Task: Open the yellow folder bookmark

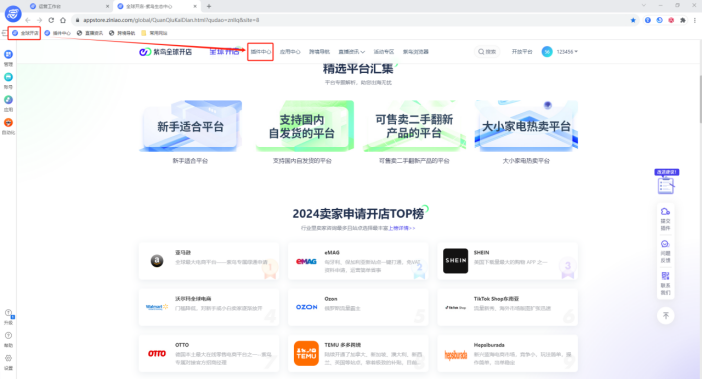Action: pyautogui.click(x=154, y=33)
